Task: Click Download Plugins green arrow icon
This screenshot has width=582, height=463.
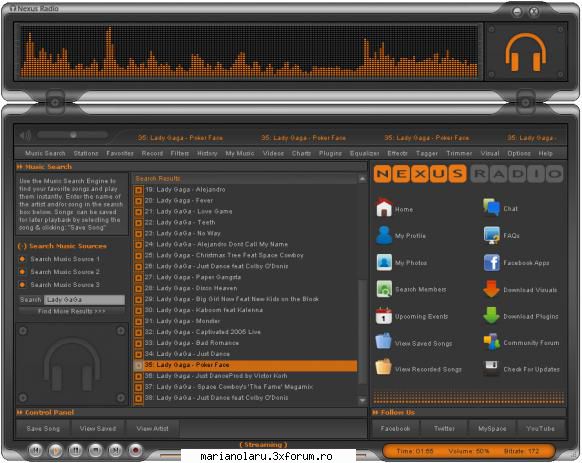Action: point(491,316)
